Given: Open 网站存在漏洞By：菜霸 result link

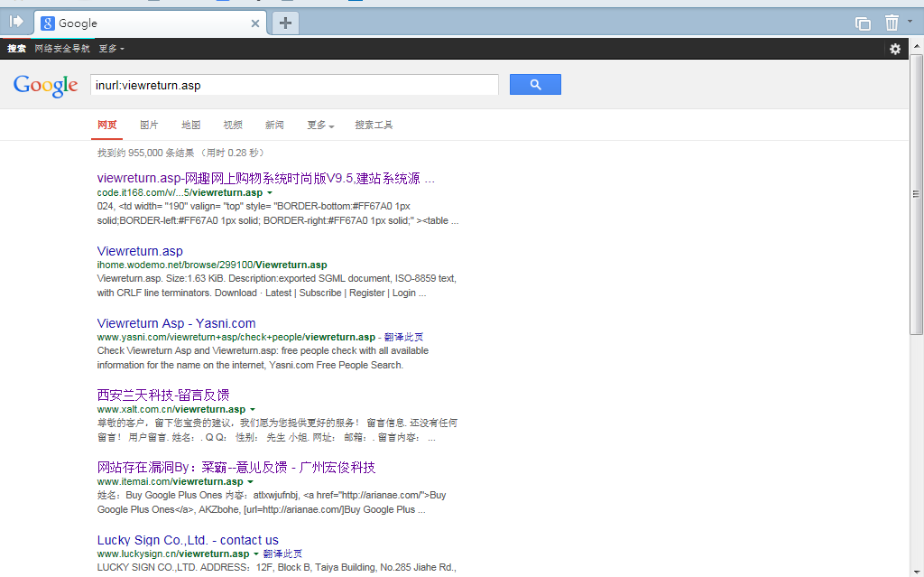Looking at the screenshot, I should tap(236, 468).
